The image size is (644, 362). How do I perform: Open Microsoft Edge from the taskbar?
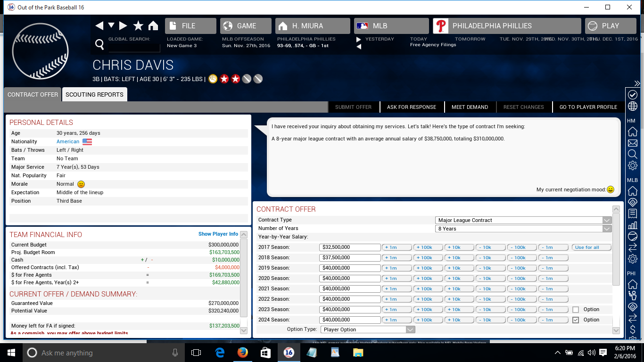pyautogui.click(x=220, y=352)
